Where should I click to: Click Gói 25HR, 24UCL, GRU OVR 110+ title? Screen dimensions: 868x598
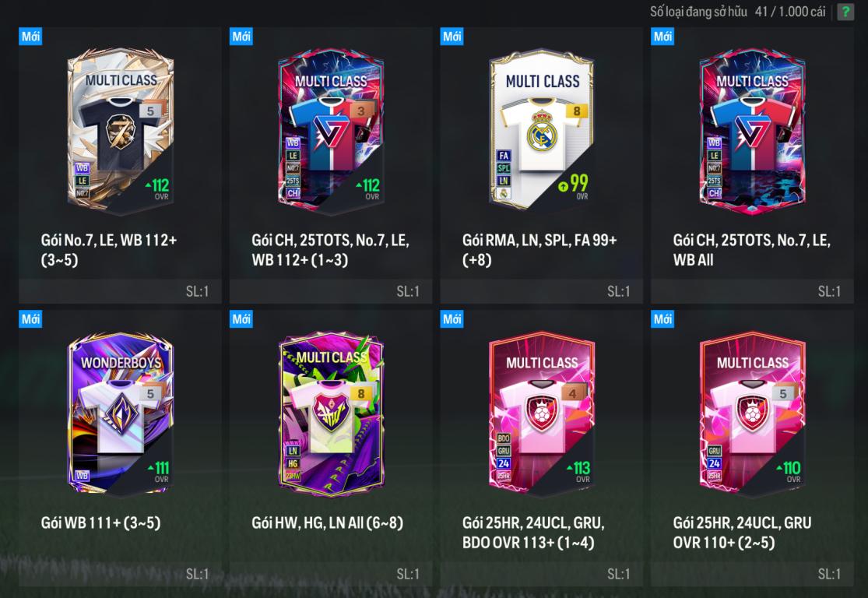(742, 532)
